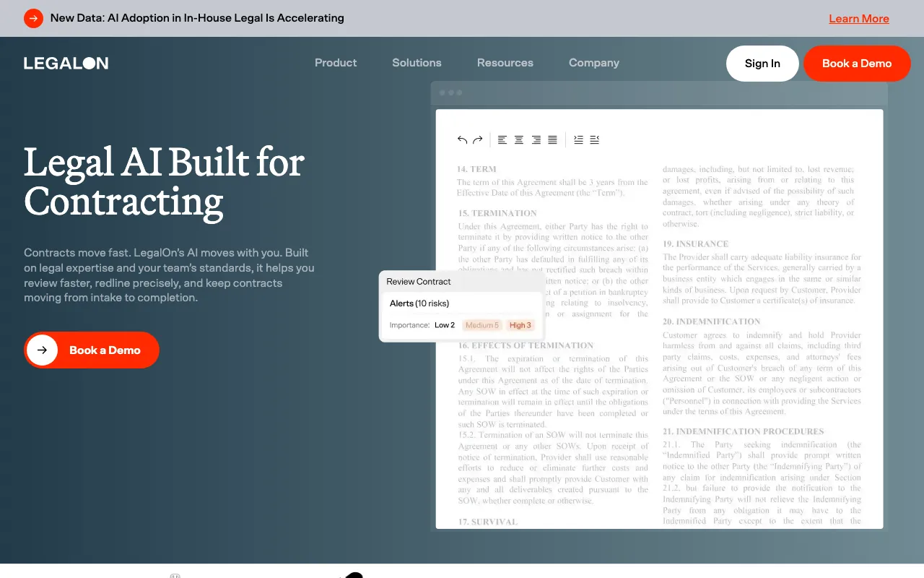The height and width of the screenshot is (578, 924).
Task: Click the 14. TERM heading
Action: [476, 169]
